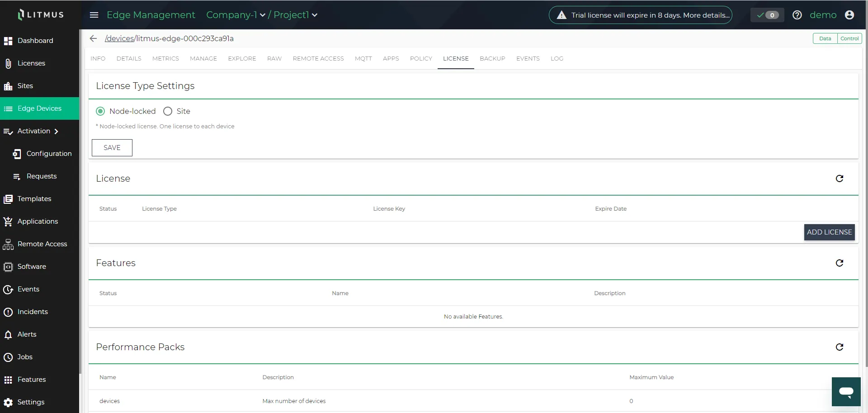Open the user account avatar icon
This screenshot has height=413, width=868.
click(849, 15)
